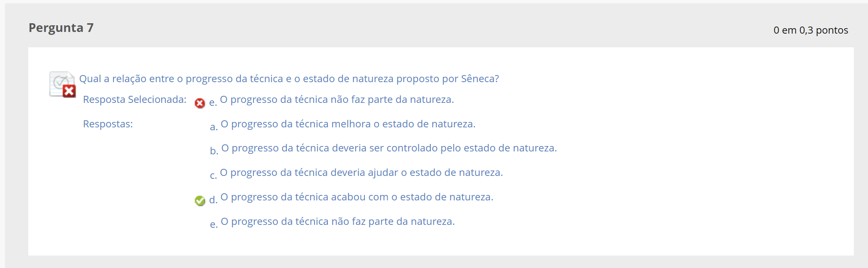Click the selected answer text after the red X

(337, 100)
